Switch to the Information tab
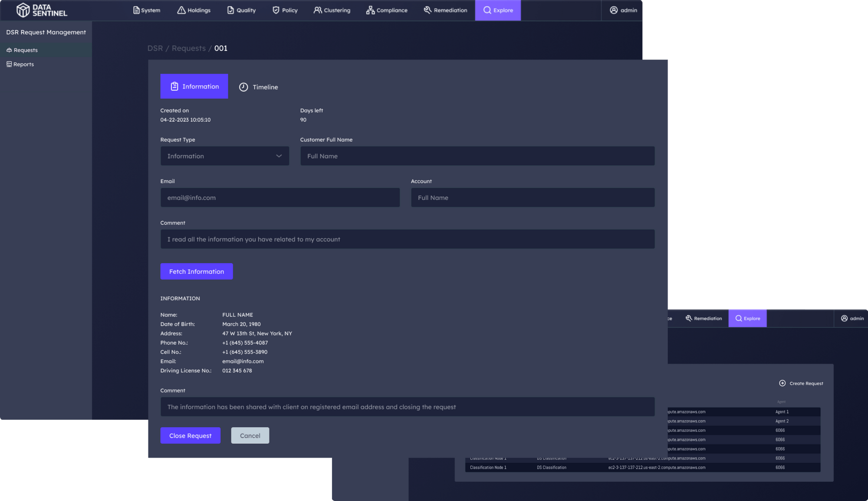The width and height of the screenshot is (868, 501). click(194, 86)
